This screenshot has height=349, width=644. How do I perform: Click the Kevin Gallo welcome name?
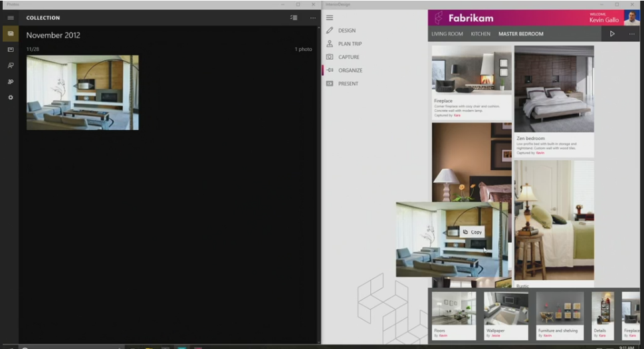tap(603, 20)
